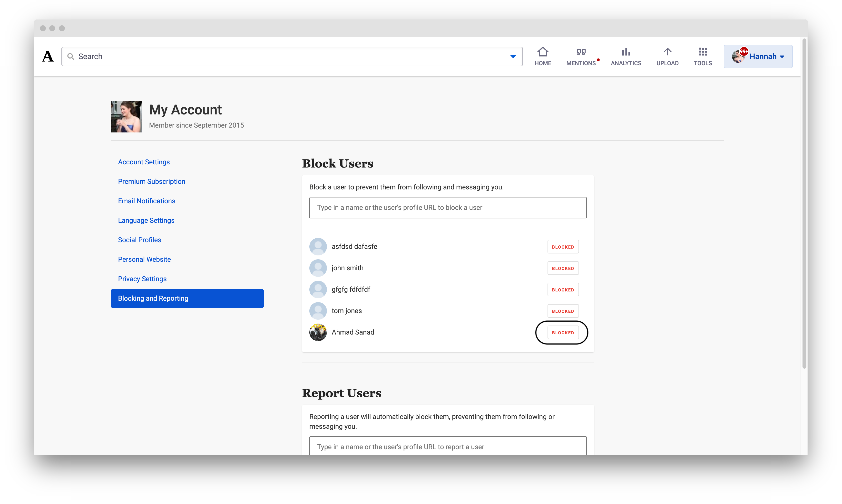842x504 pixels.
Task: Go to Privacy Settings
Action: 142,279
